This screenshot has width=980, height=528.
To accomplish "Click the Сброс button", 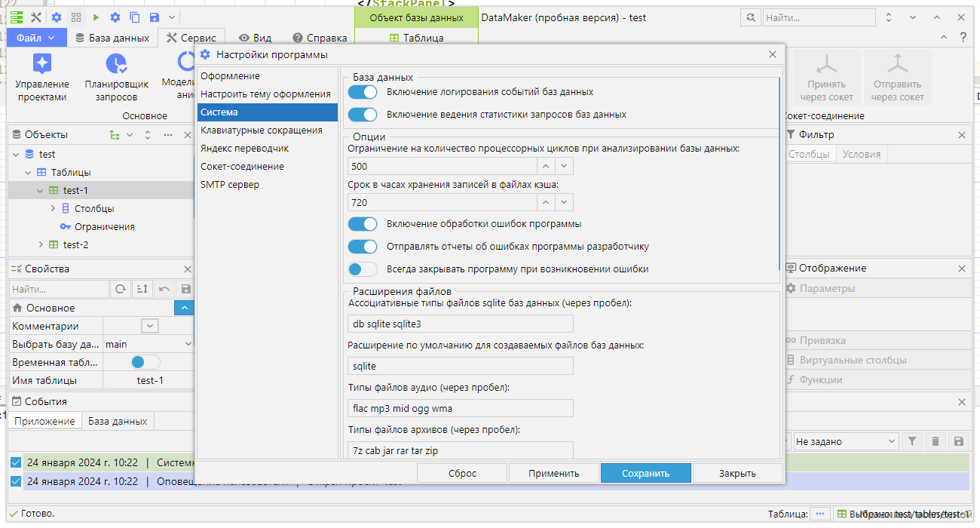I will (x=462, y=473).
